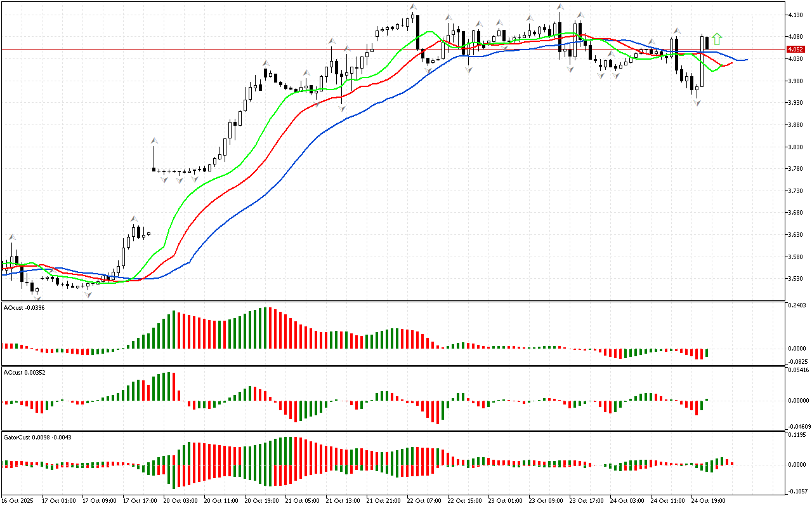Click the 24 Oct 19:00 time label
Image resolution: width=812 pixels, height=508 pixels.
(709, 500)
